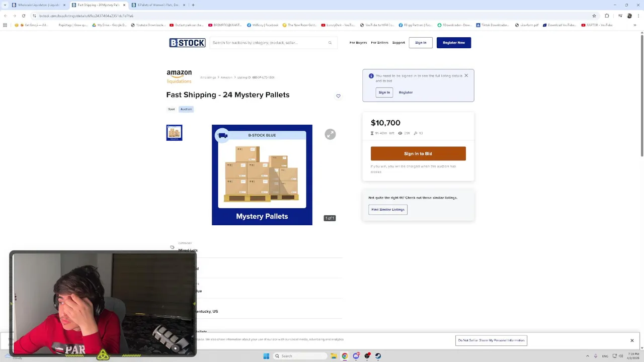Open the visa-form.pdf bookmark

pyautogui.click(x=527, y=25)
